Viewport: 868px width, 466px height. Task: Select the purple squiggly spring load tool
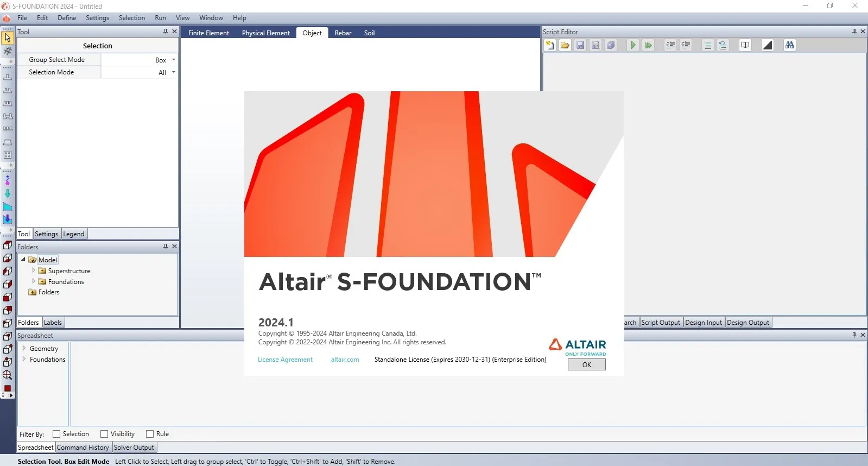coord(8,180)
